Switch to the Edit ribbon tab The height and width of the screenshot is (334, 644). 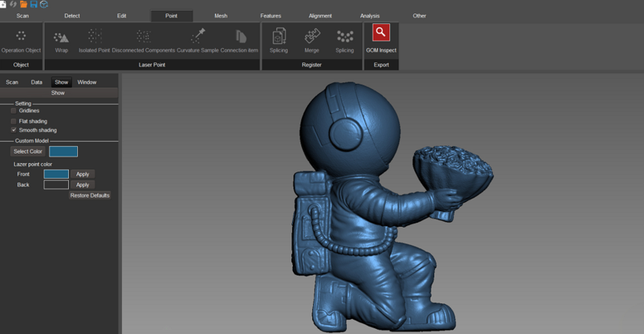pyautogui.click(x=121, y=16)
